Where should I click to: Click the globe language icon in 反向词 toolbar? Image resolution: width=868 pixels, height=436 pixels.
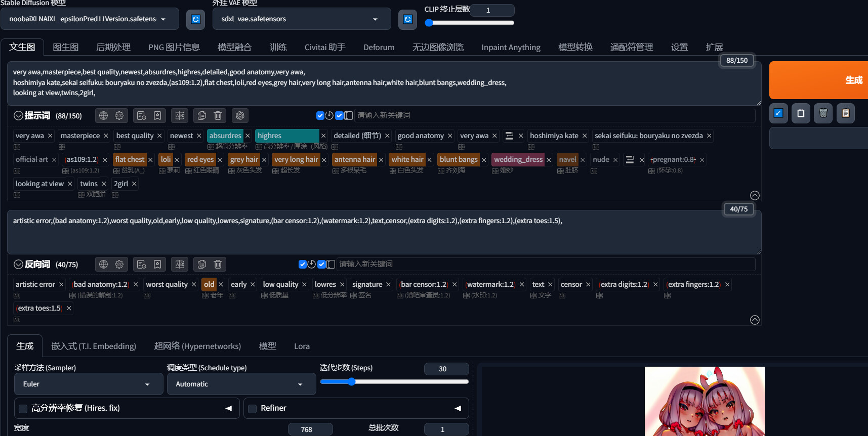(x=103, y=264)
